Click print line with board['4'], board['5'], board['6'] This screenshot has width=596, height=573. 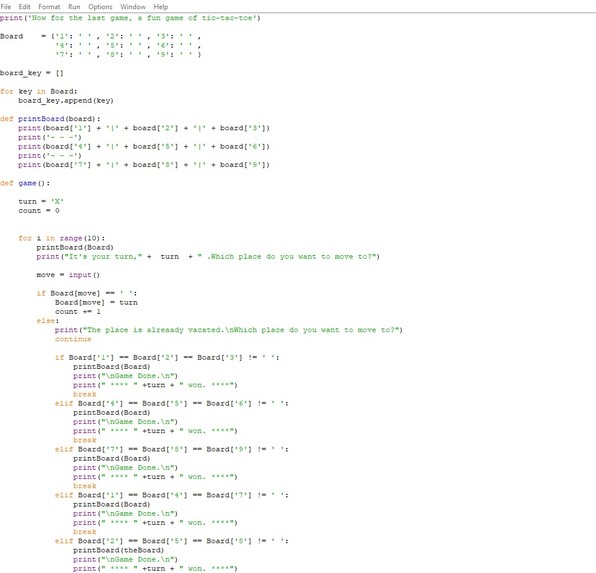(x=144, y=146)
